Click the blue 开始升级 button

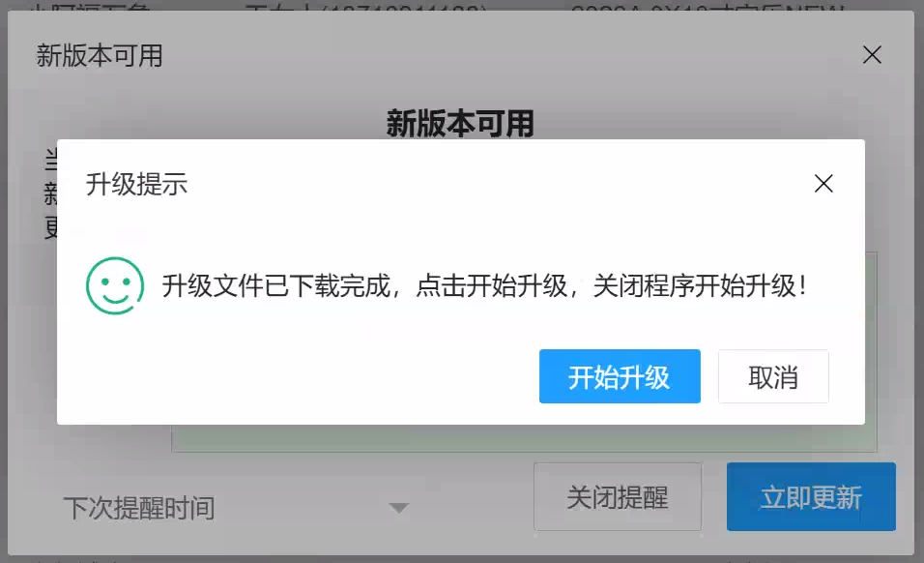(x=620, y=376)
